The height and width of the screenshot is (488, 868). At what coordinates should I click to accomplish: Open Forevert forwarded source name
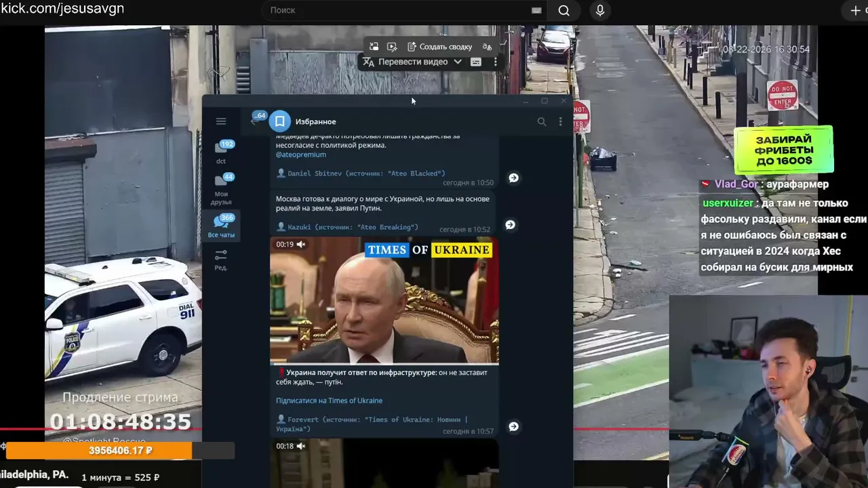pos(372,424)
